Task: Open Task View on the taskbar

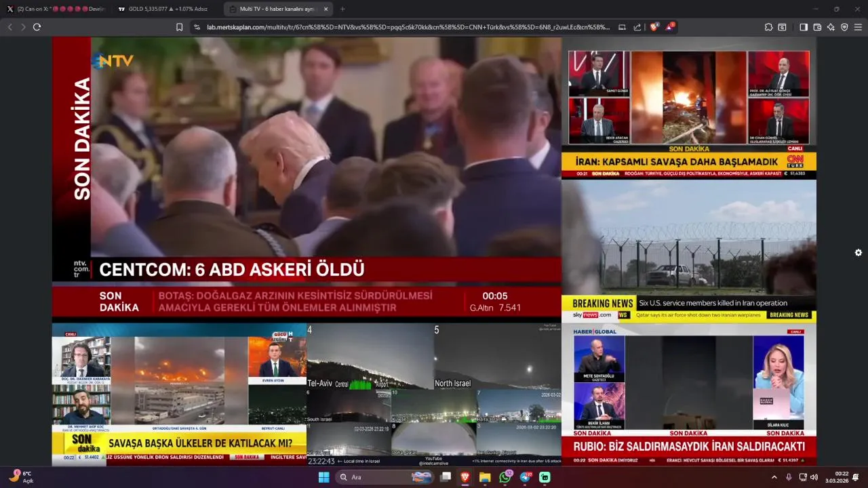Action: point(446,477)
